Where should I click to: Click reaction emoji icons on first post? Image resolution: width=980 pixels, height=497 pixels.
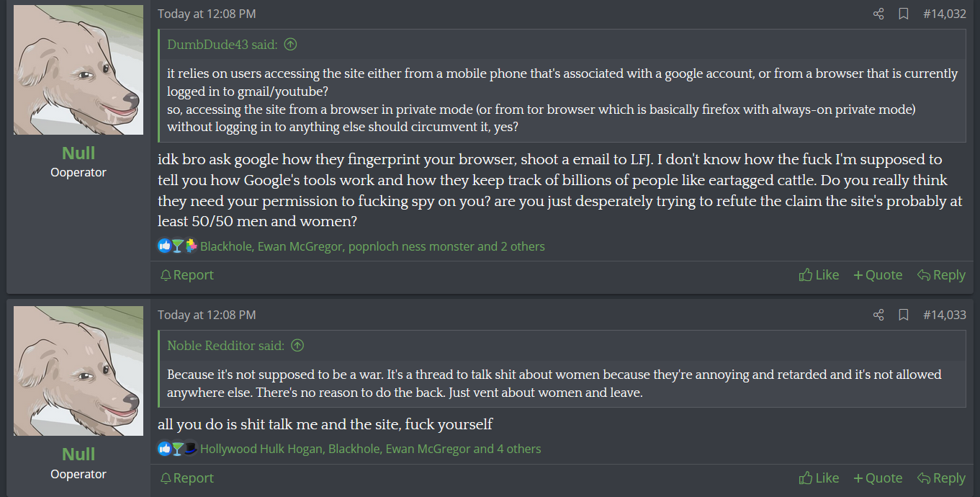click(177, 246)
